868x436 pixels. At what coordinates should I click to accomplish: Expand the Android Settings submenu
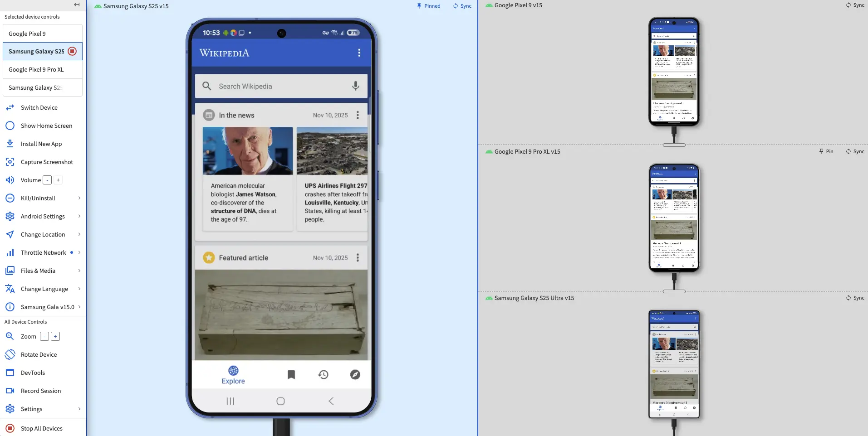tap(79, 216)
